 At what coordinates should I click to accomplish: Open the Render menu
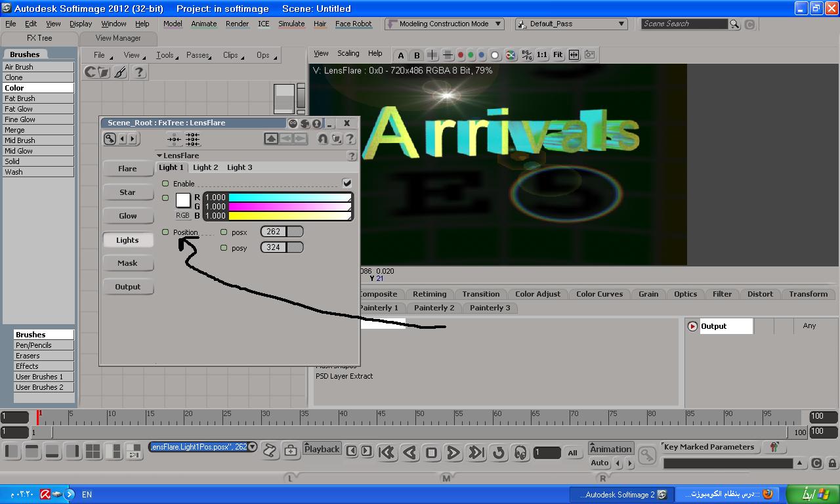click(x=237, y=24)
